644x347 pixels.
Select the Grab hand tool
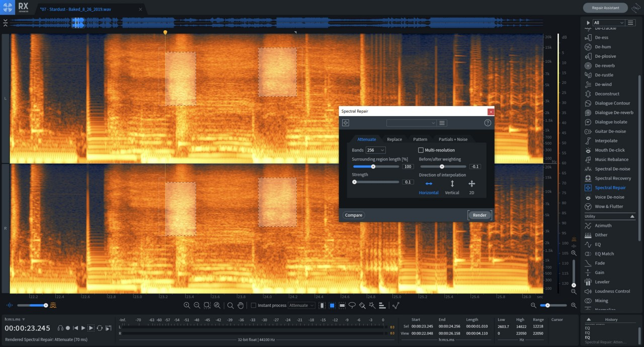point(240,305)
